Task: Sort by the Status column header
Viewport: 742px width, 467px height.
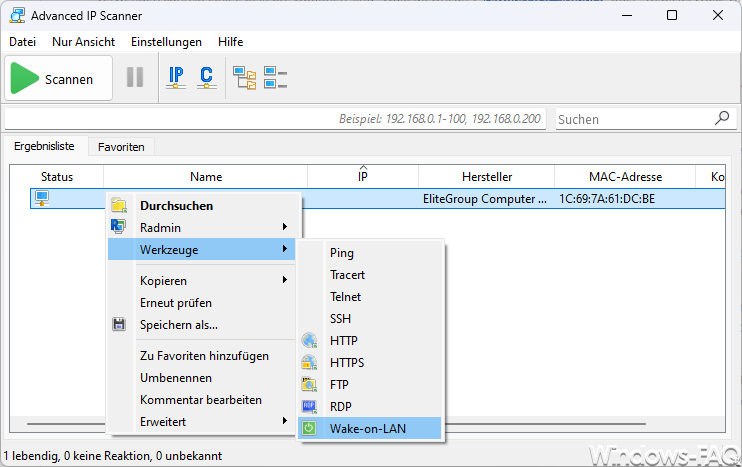Action: 57,176
